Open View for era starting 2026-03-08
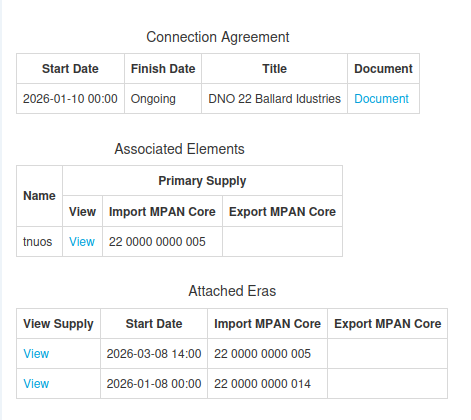 coord(36,354)
